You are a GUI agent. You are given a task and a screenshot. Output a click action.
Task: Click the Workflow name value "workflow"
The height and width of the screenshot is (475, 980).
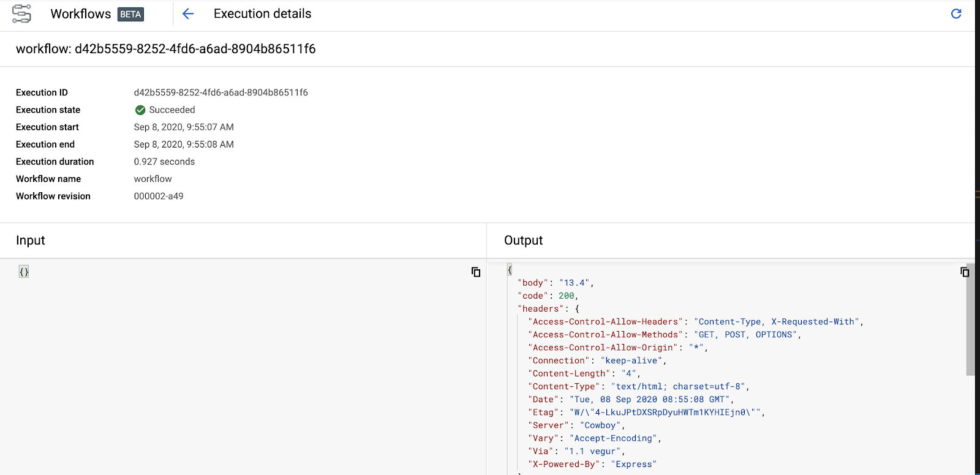[153, 179]
